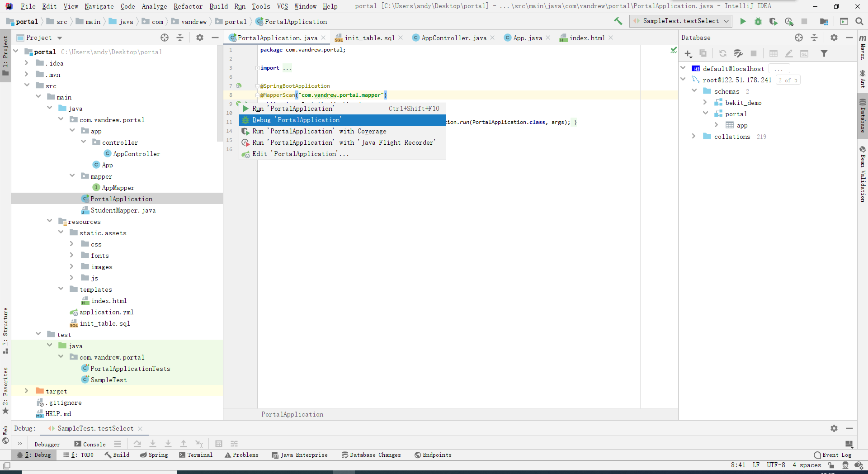
Task: Open Project Structure icon in the toolbar
Action: [824, 21]
